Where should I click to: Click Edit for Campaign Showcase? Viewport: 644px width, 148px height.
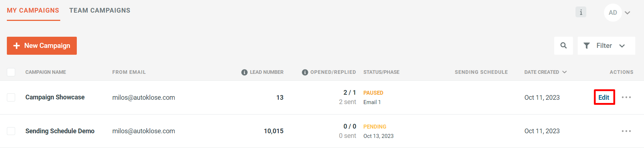point(604,97)
